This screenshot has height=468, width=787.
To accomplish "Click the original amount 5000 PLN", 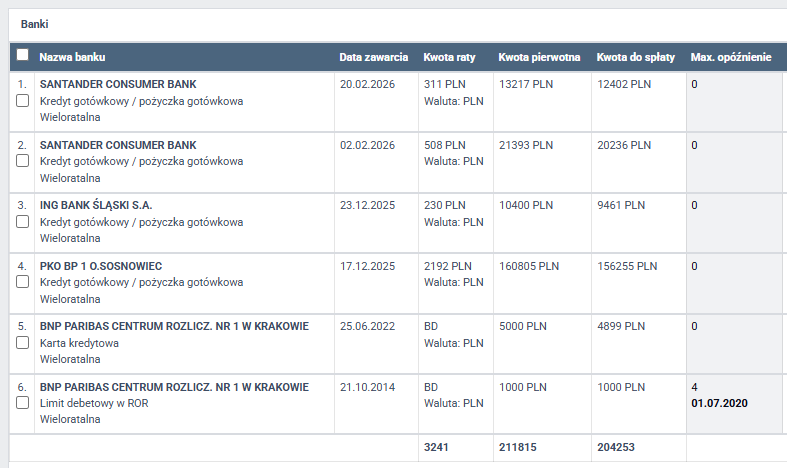I will coord(523,326).
